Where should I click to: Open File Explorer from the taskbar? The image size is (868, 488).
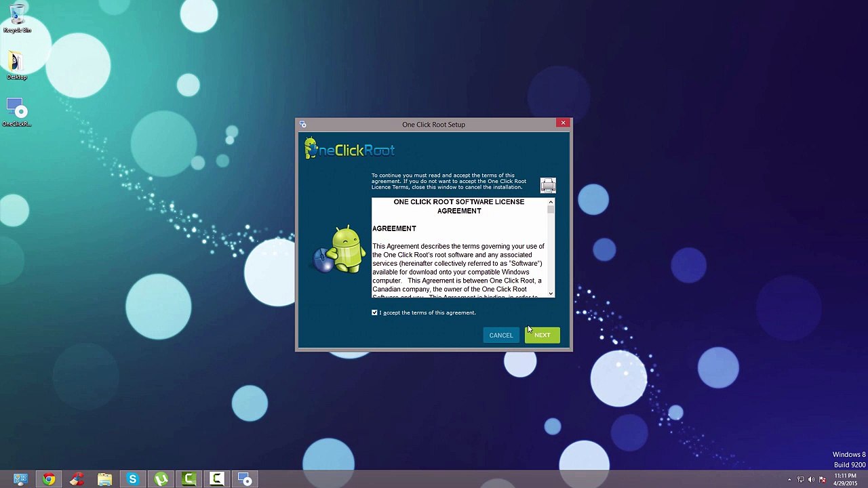point(104,479)
